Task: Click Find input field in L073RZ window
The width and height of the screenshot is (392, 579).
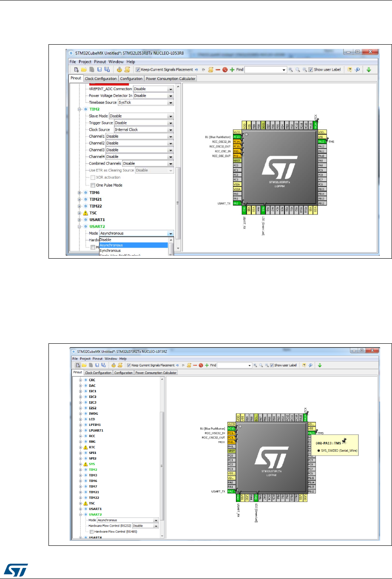Action: (x=235, y=365)
